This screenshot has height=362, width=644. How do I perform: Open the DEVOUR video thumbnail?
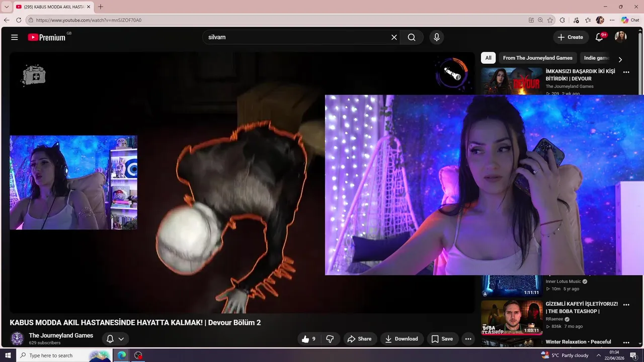point(512,81)
